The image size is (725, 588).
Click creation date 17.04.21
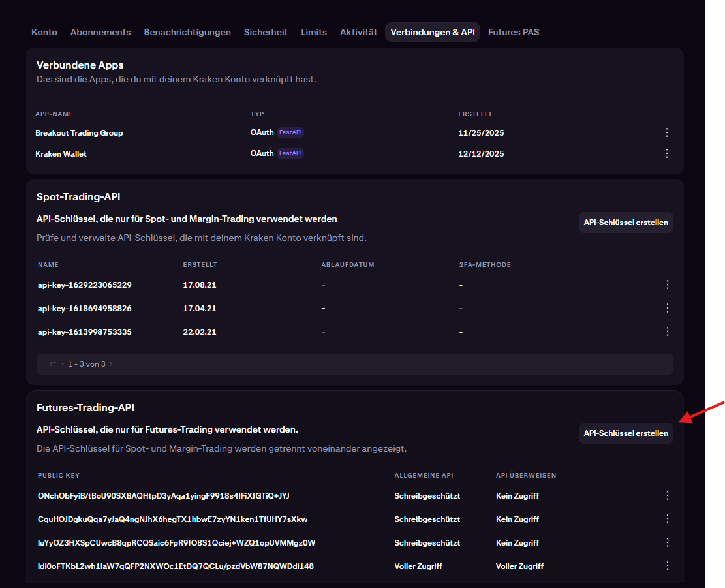tap(200, 309)
